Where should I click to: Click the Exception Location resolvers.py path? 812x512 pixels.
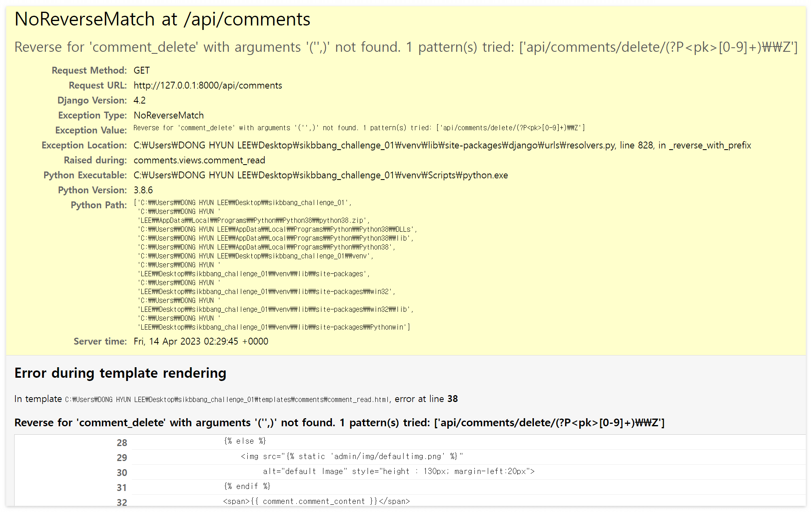coord(442,145)
